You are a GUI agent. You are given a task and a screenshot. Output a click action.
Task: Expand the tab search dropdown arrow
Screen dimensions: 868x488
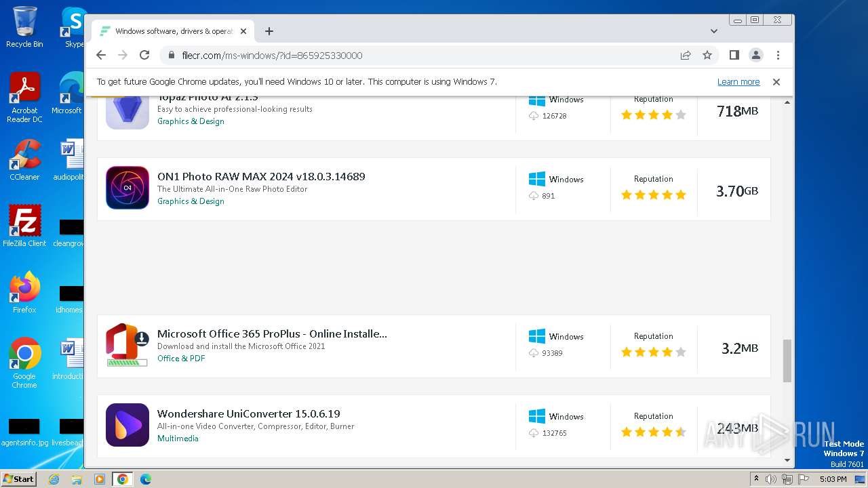tap(713, 31)
